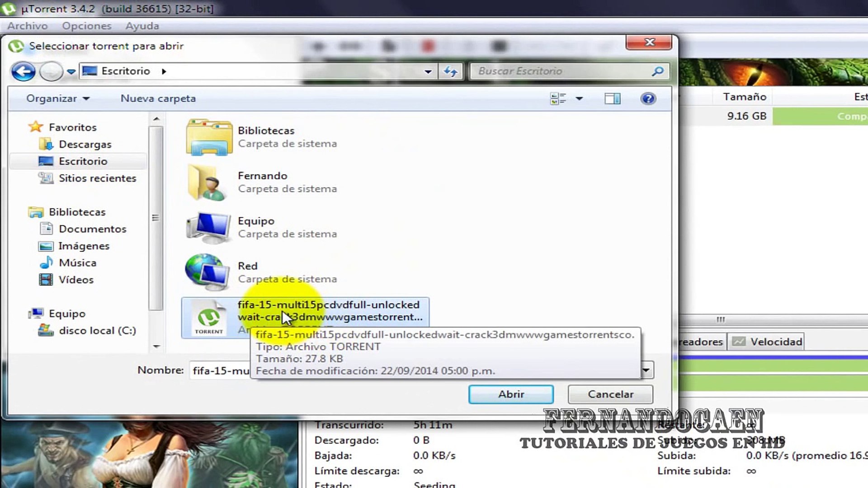Screen dimensions: 868x488
Task: Open the Red network folder icon
Action: point(207,272)
